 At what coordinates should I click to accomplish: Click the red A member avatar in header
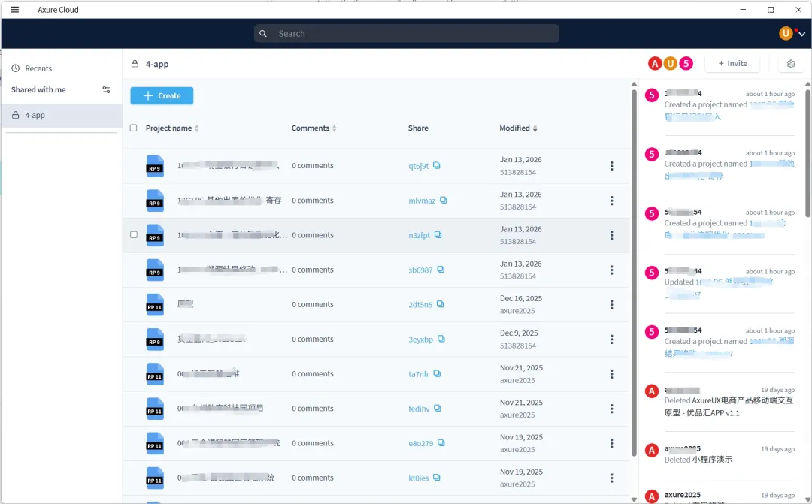(655, 64)
